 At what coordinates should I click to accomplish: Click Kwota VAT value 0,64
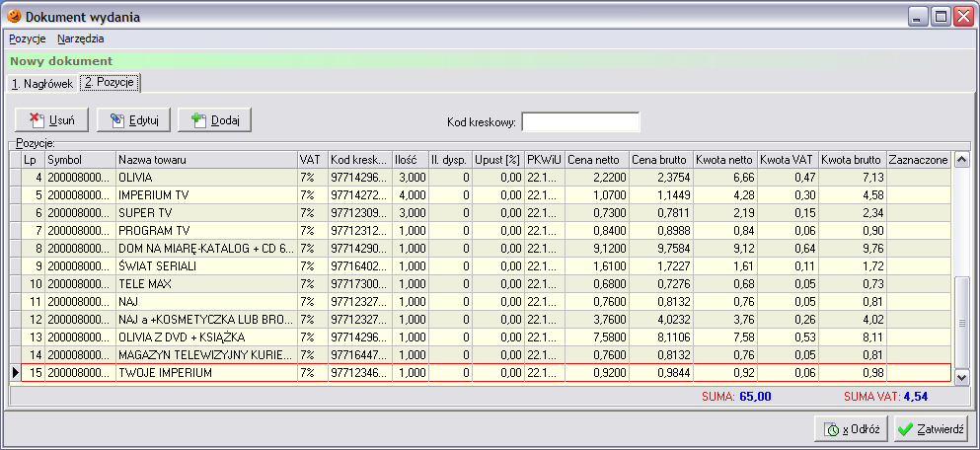click(789, 249)
